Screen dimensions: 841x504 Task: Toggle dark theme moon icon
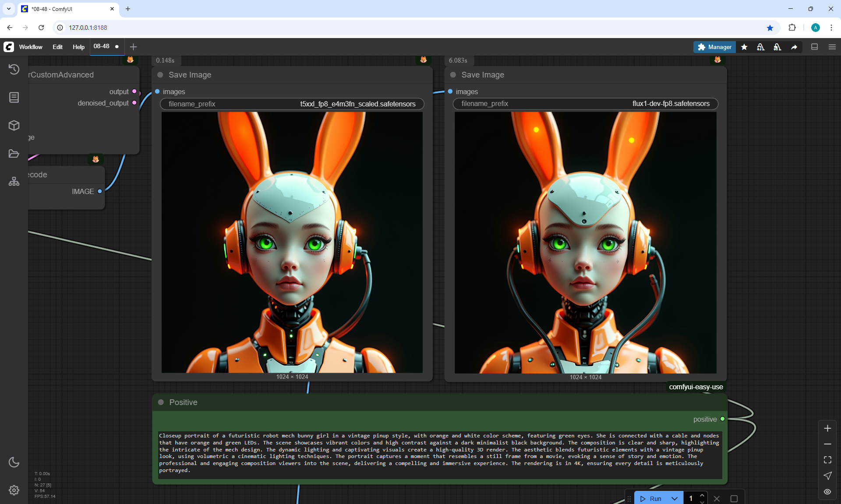pos(14,462)
